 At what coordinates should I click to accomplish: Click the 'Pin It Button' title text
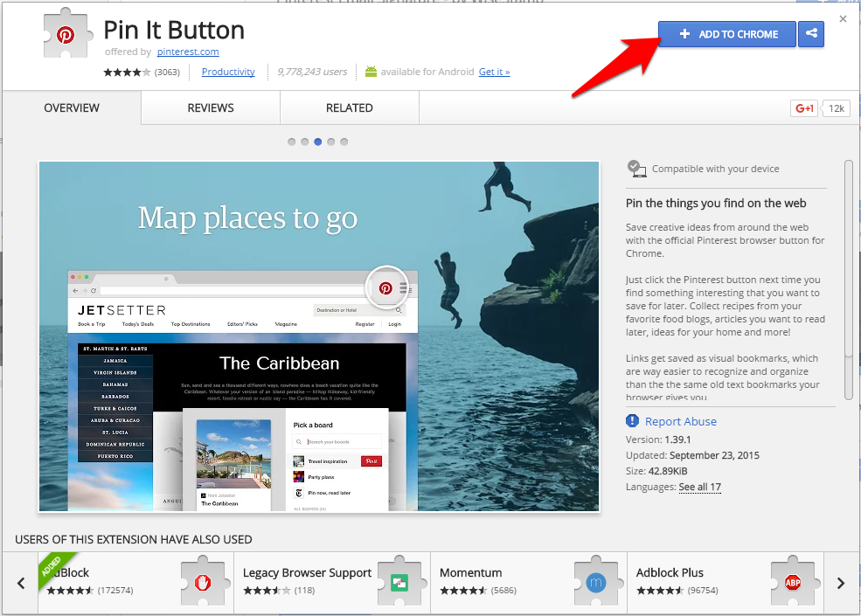pyautogui.click(x=174, y=30)
